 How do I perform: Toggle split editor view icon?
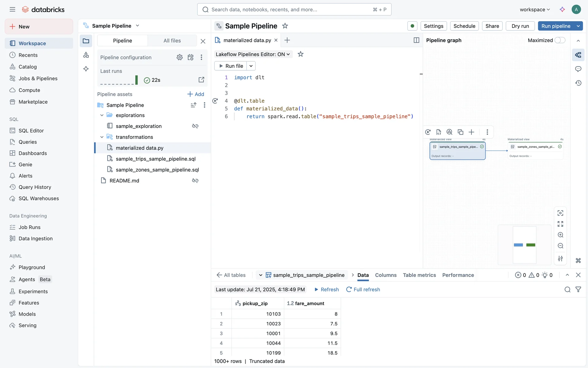tap(416, 40)
